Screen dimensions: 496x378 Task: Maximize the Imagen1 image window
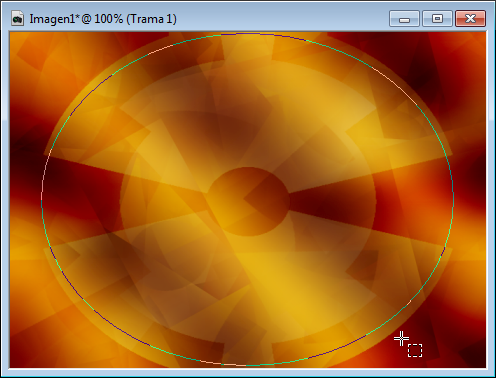(437, 19)
